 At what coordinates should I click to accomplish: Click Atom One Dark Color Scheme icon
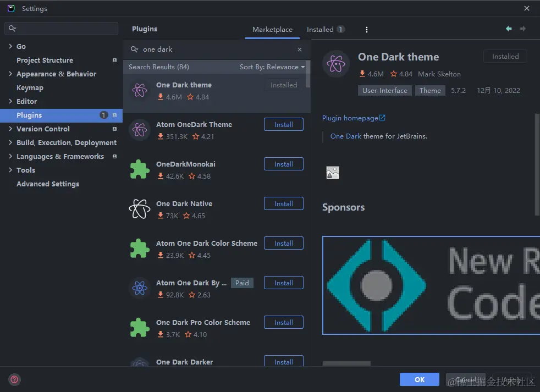(x=140, y=249)
